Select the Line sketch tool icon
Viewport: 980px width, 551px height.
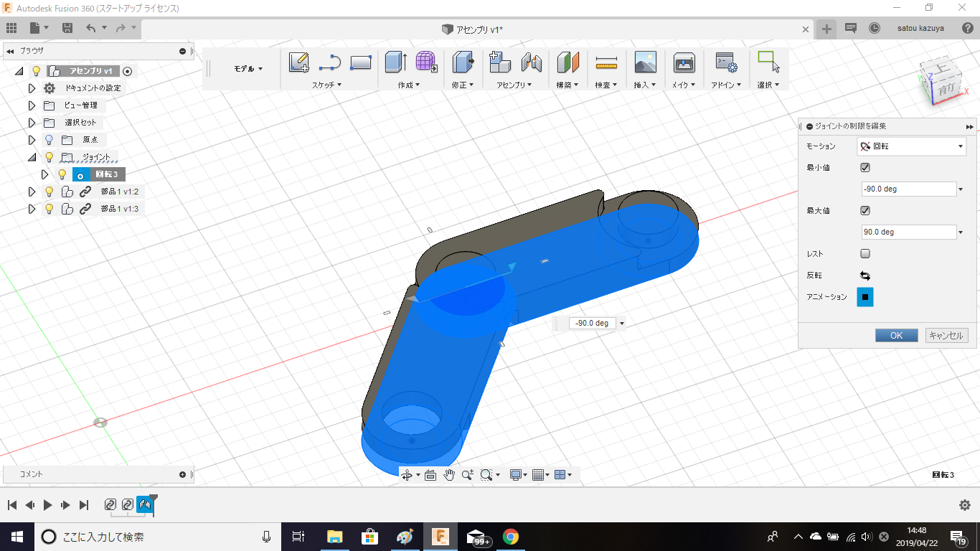(x=330, y=62)
